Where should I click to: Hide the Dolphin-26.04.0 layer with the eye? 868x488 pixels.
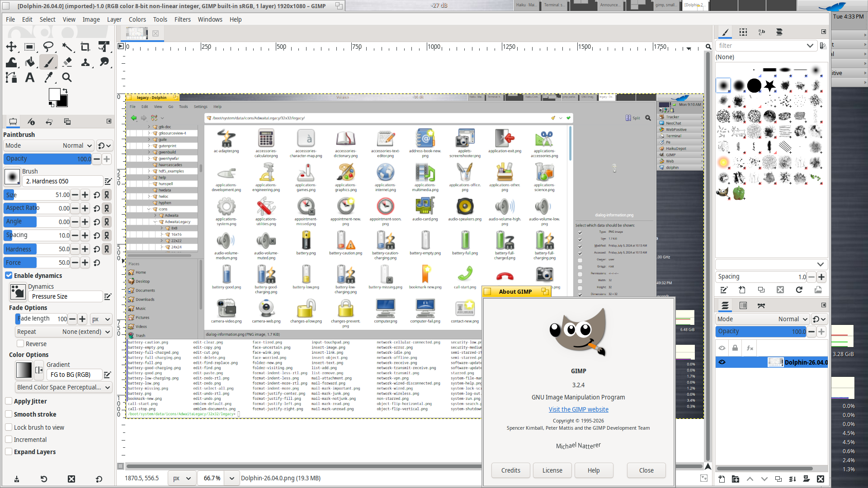coord(722,362)
